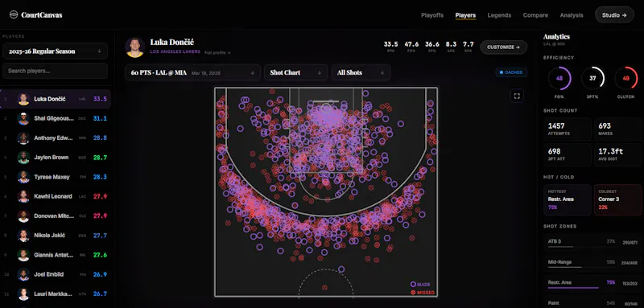
Task: Open the Compare nav tab
Action: 535,15
